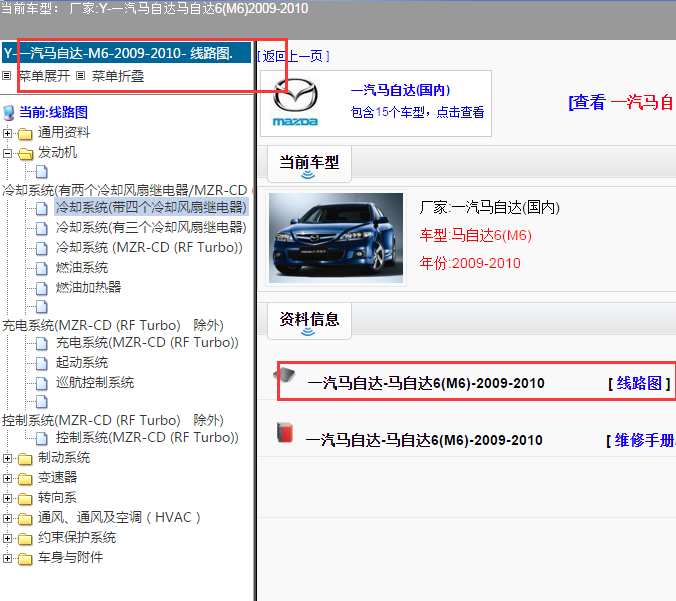Expand the 车身与附件 tree node
The height and width of the screenshot is (601, 676).
[x=7, y=558]
